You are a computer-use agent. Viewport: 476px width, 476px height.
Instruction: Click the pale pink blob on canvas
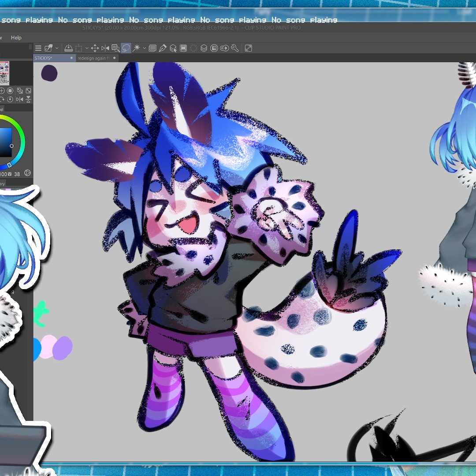[x=48, y=347]
